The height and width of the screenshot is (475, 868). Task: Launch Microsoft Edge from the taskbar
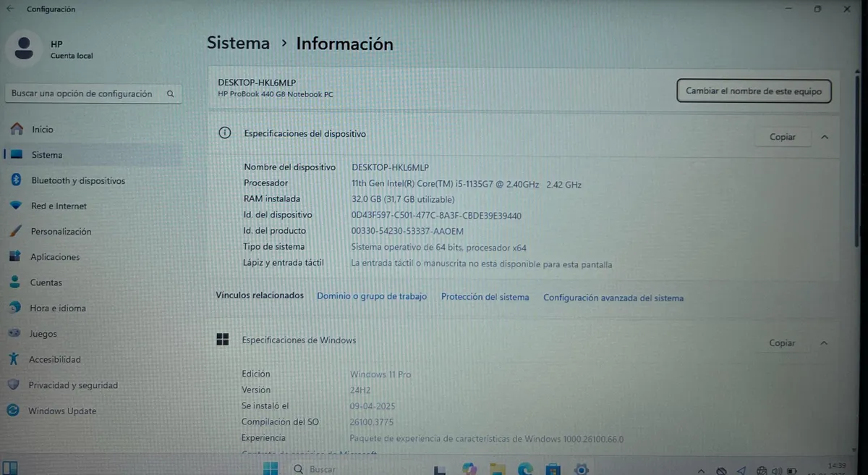(526, 469)
